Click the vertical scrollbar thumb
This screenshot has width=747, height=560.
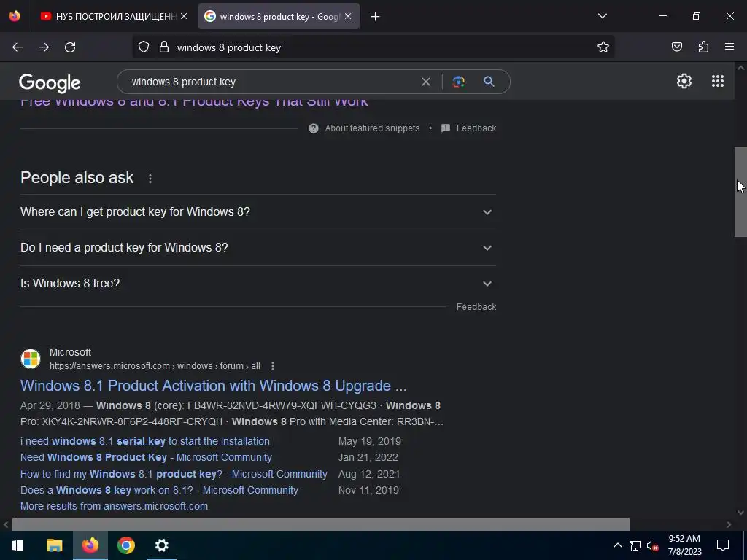click(x=740, y=192)
